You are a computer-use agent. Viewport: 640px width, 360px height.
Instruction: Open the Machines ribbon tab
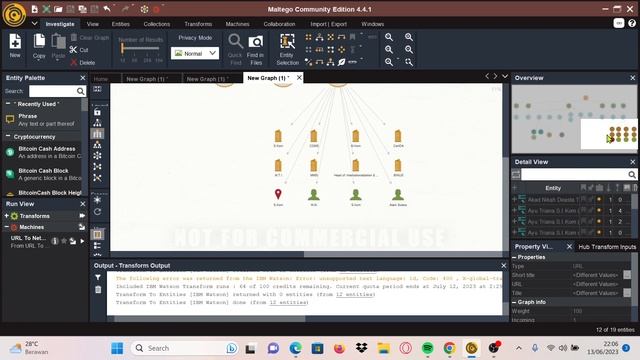[x=238, y=24]
